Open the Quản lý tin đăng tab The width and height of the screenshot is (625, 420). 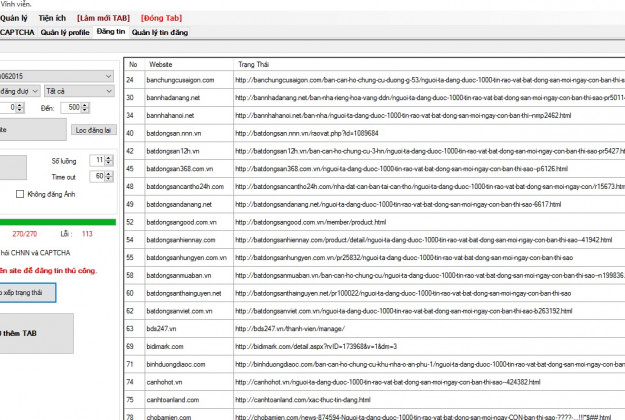point(159,32)
